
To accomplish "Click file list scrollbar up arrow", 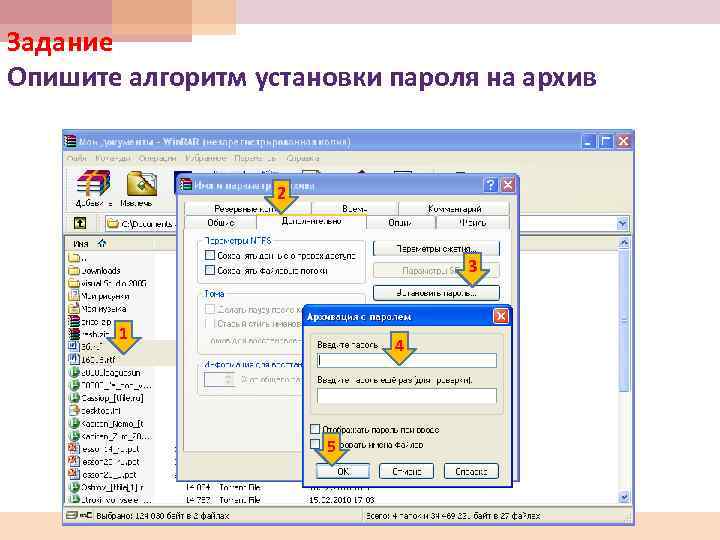I will point(624,243).
